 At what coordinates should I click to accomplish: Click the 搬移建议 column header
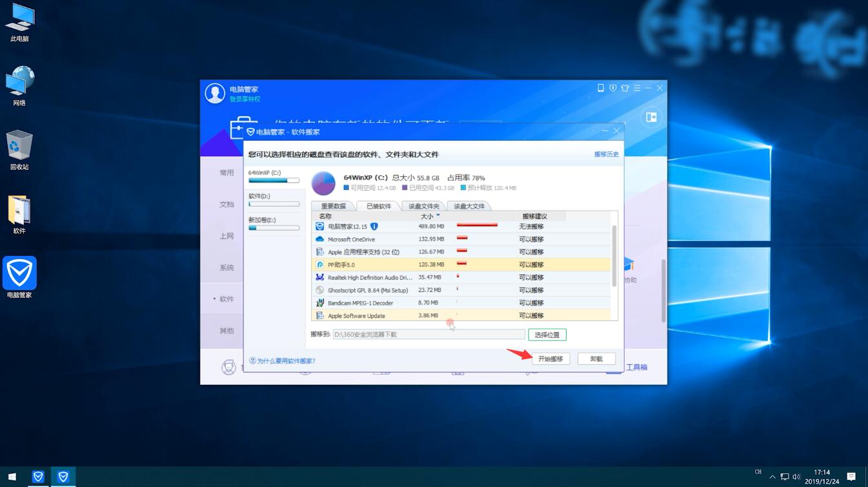pos(534,216)
